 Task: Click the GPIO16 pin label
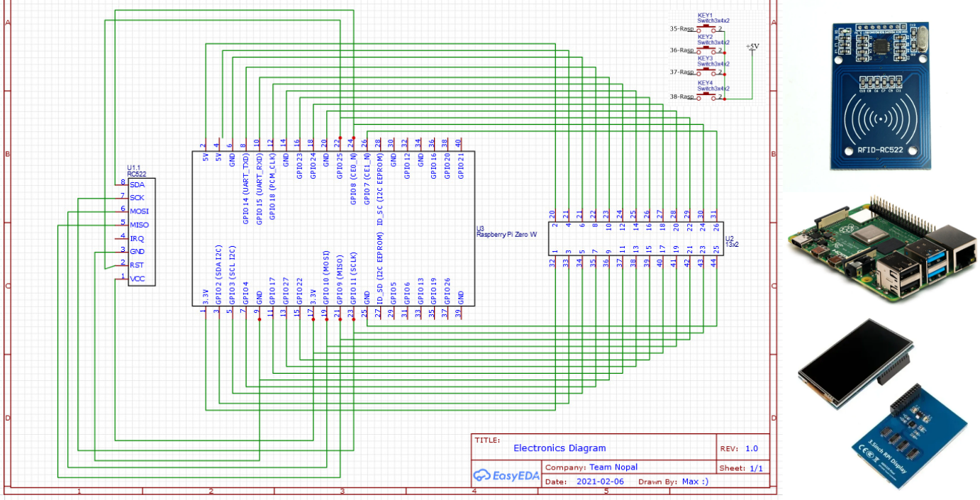[434, 165]
